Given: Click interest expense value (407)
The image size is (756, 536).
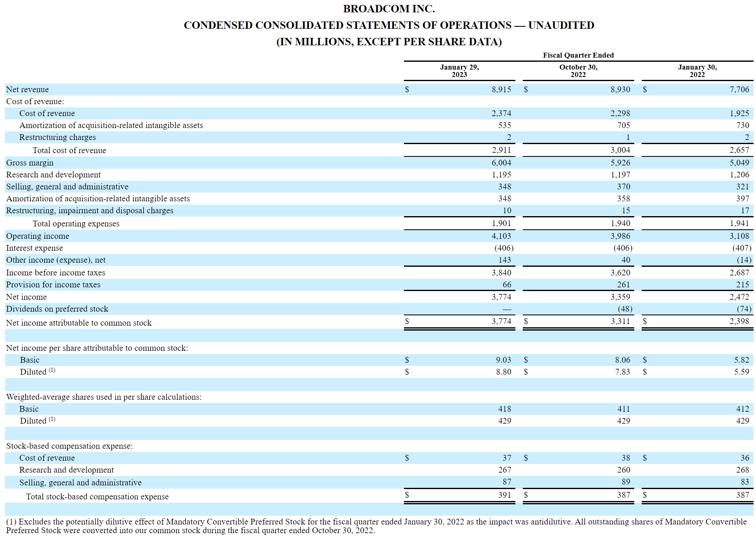Looking at the screenshot, I should point(742,248).
